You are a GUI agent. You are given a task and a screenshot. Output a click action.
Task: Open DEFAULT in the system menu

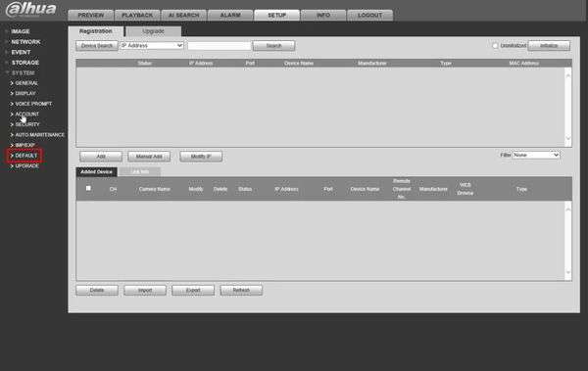click(x=25, y=155)
